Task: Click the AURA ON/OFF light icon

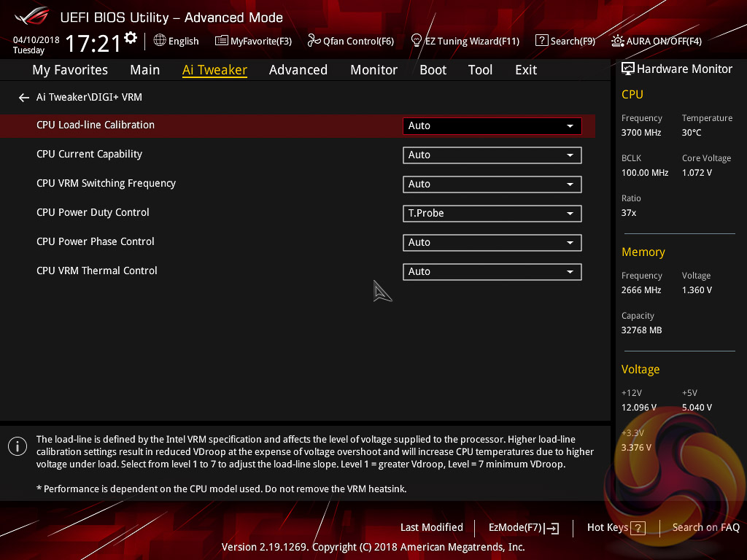Action: [x=617, y=41]
